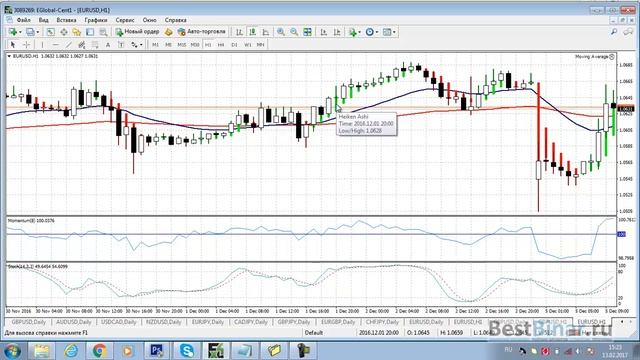Open the Вид menu
640x360 pixels.
click(x=43, y=20)
